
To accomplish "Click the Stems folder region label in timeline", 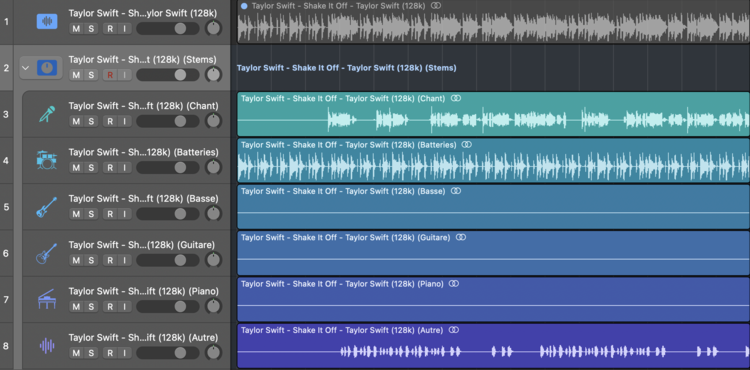I will [346, 68].
